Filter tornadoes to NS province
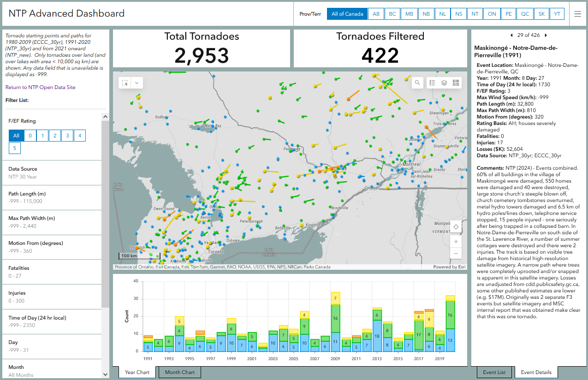This screenshot has width=588, height=380. point(458,14)
